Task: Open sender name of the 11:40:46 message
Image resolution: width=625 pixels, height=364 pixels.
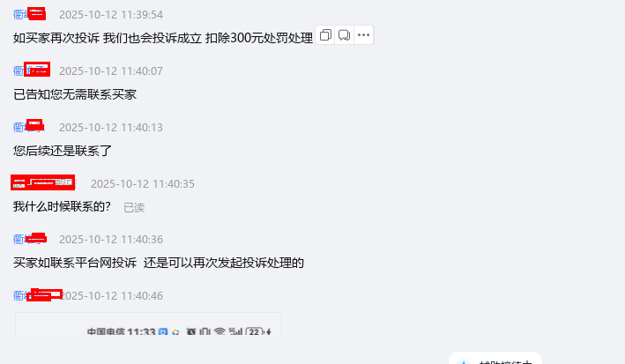Action: tap(38, 295)
